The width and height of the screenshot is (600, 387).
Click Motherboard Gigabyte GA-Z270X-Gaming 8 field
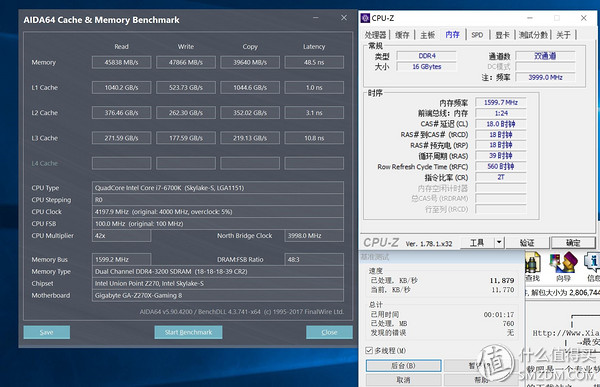218,295
